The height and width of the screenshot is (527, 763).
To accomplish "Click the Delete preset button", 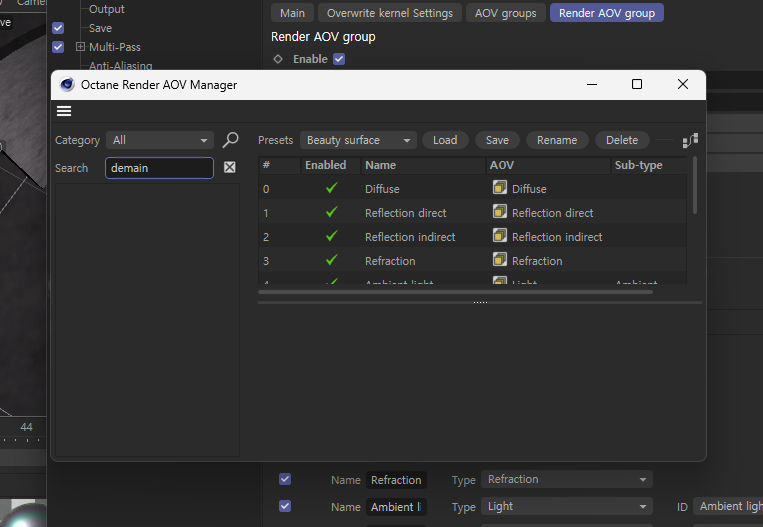I will 622,140.
